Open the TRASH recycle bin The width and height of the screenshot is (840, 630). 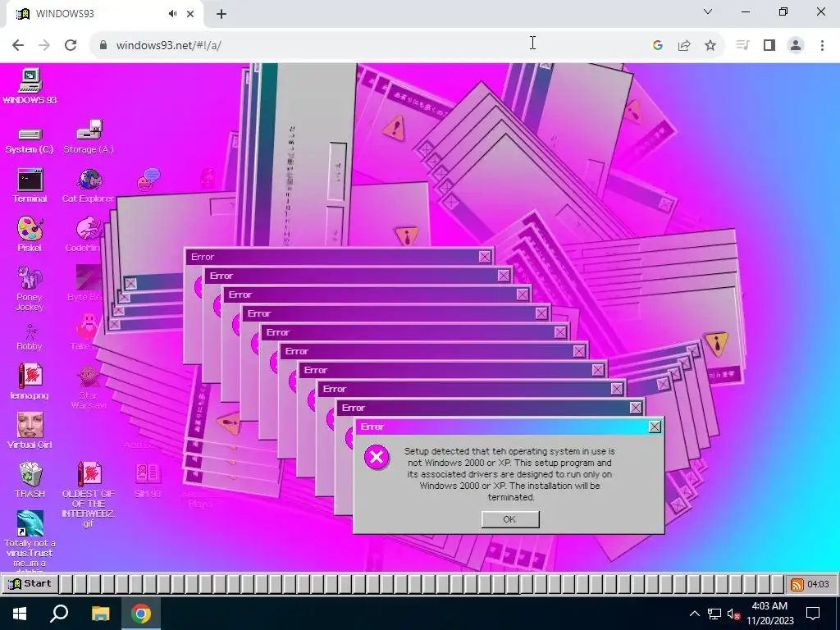coord(30,479)
